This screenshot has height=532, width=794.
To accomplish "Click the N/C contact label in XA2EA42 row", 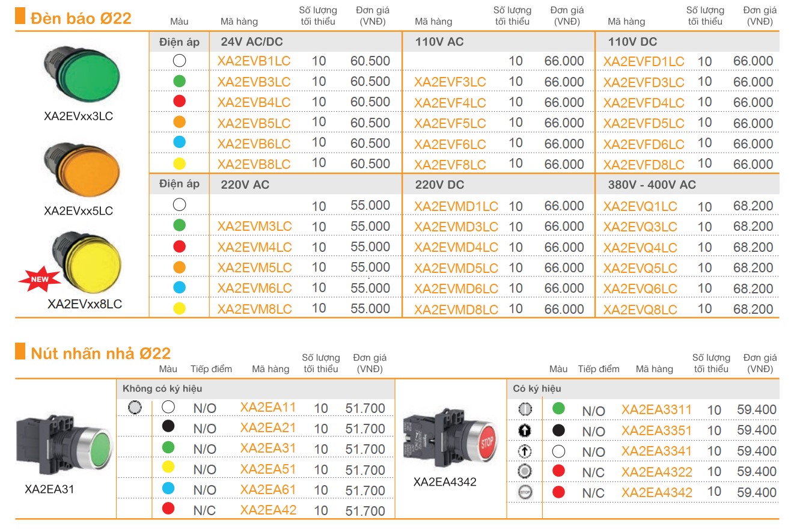I will [204, 510].
